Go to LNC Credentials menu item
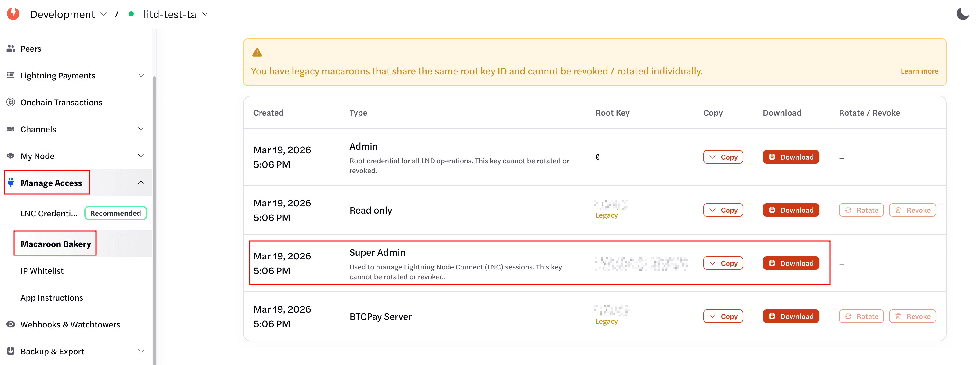 click(49, 213)
